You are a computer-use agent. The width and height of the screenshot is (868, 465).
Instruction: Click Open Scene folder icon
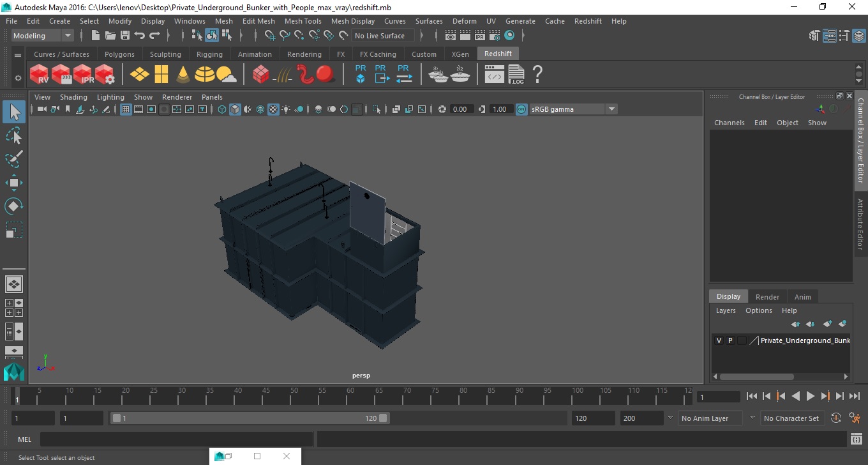point(110,36)
